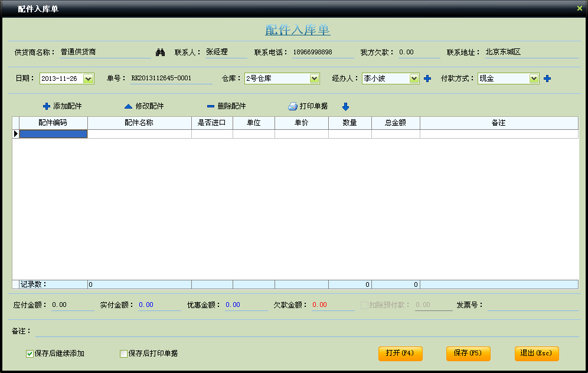Click the 我方欠款 field

coord(419,53)
